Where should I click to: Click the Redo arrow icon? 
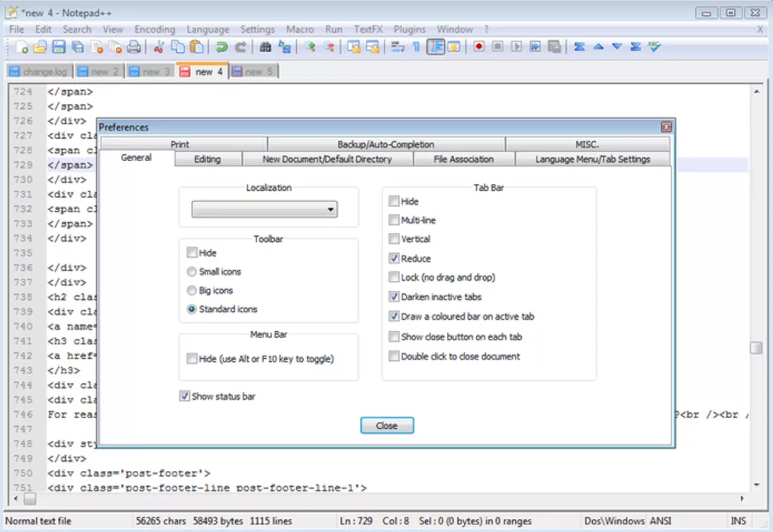240,47
